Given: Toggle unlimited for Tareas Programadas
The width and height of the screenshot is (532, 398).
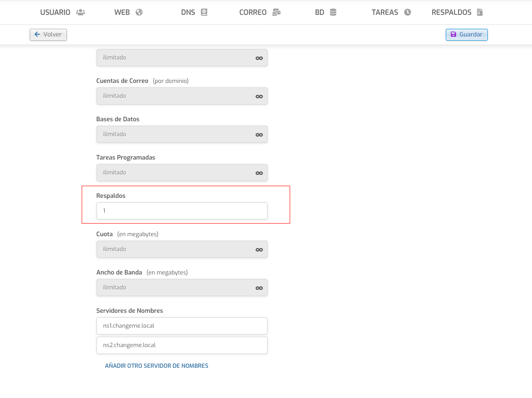Looking at the screenshot, I should 259,173.
